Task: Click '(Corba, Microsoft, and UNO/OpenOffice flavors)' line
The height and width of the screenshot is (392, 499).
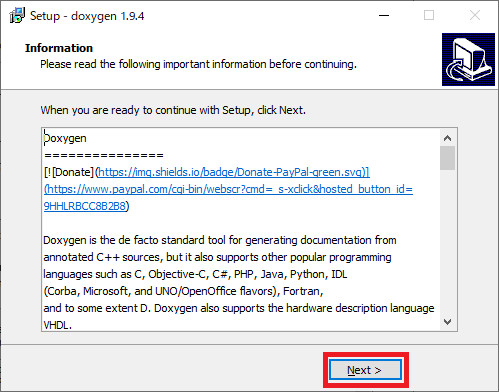Action: [x=183, y=291]
